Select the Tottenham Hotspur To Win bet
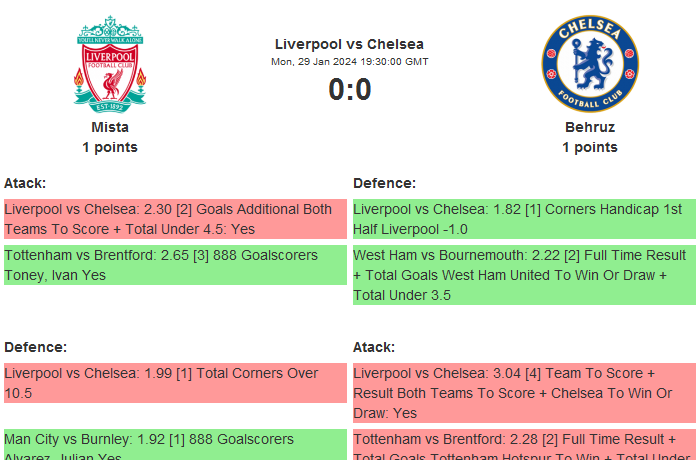700x460 pixels. coord(524,445)
